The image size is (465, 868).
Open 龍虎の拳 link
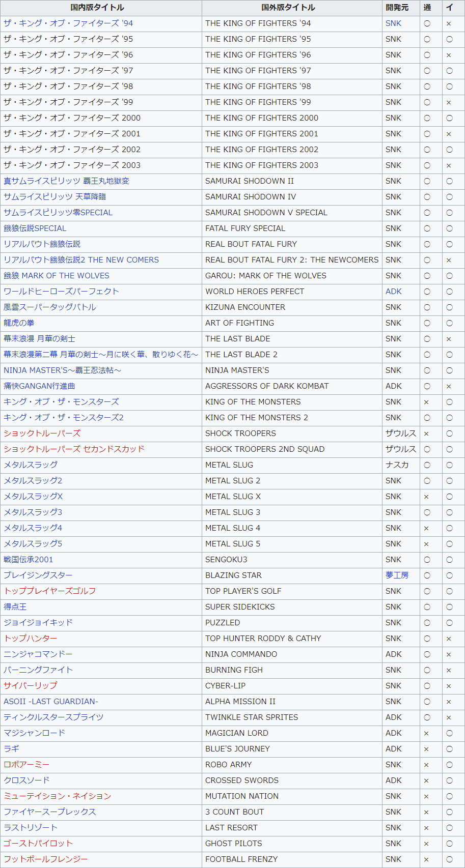tap(19, 323)
